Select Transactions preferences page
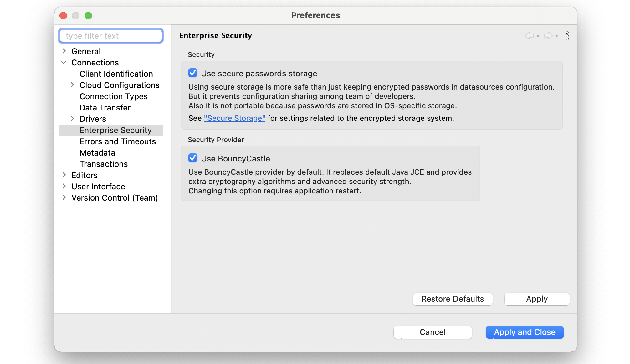Viewport: 630px width, 364px height. (x=104, y=164)
